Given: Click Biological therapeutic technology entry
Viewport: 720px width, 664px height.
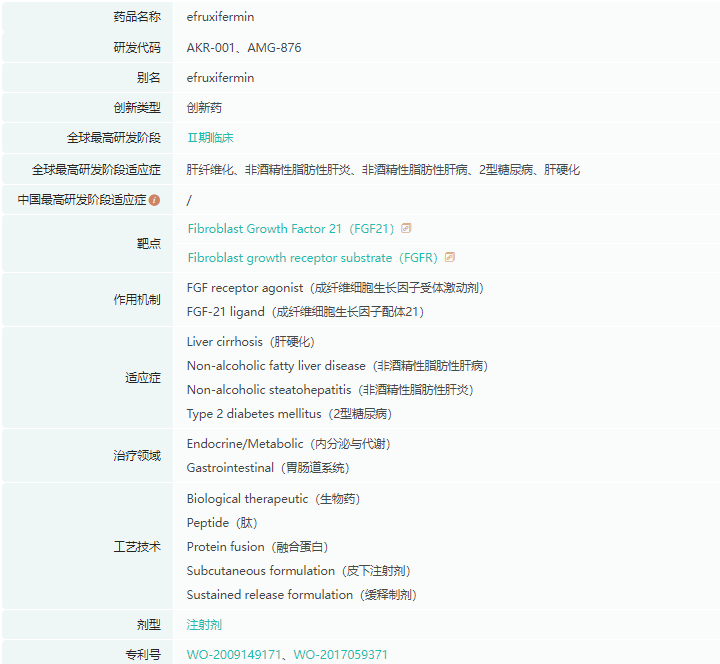Looking at the screenshot, I should click(273, 499).
